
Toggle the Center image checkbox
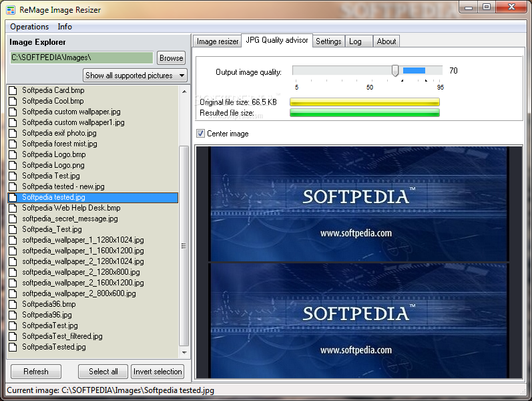pyautogui.click(x=200, y=134)
